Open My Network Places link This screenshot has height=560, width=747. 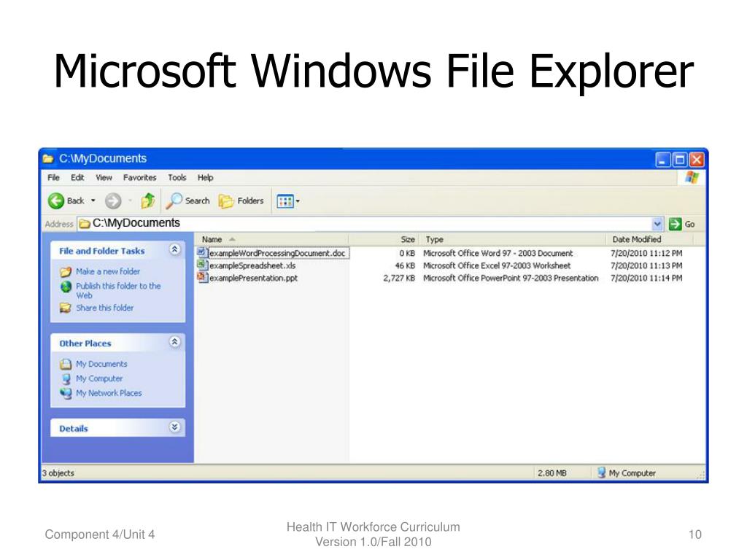tap(109, 393)
